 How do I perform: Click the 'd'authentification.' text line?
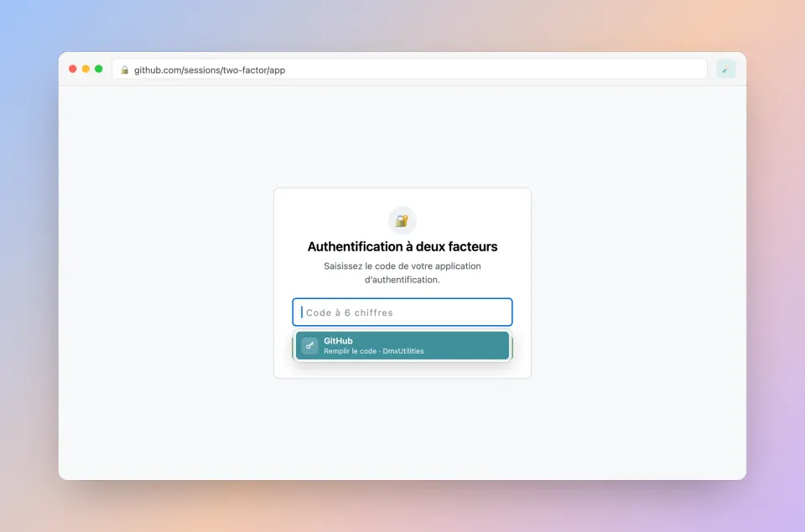pyautogui.click(x=402, y=280)
